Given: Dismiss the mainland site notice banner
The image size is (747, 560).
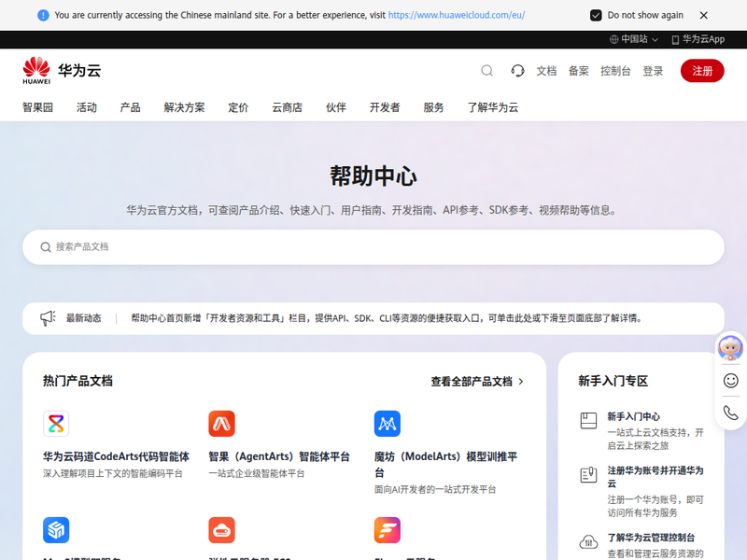Looking at the screenshot, I should point(704,15).
